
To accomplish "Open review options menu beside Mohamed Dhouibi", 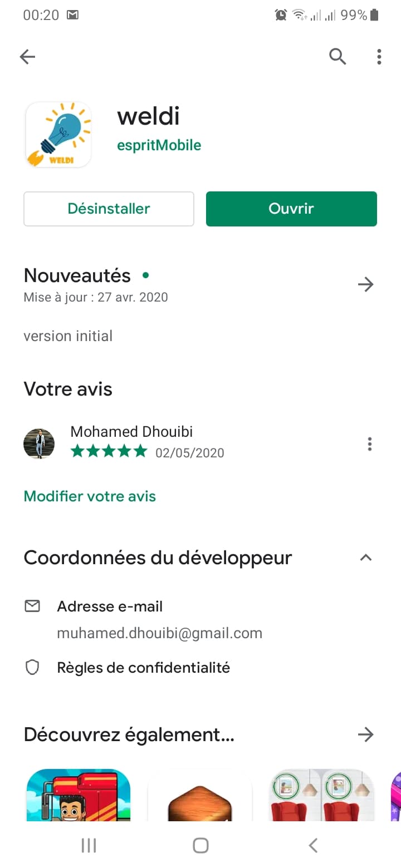I will [x=370, y=444].
